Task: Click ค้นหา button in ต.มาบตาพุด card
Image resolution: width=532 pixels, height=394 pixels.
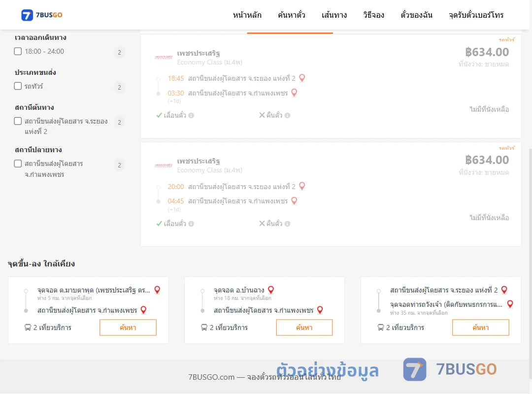Action: (128, 328)
